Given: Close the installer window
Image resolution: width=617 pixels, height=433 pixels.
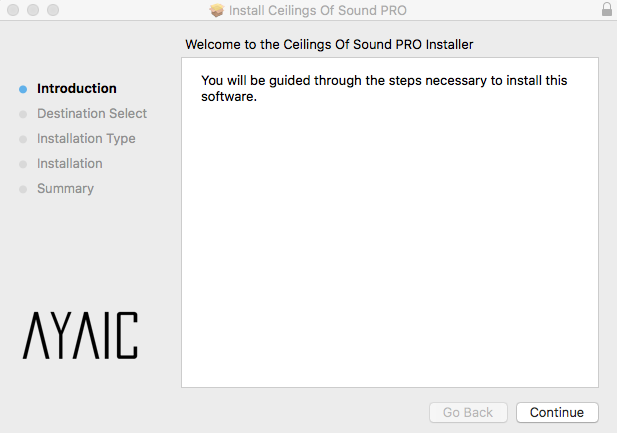Looking at the screenshot, I should tap(13, 10).
